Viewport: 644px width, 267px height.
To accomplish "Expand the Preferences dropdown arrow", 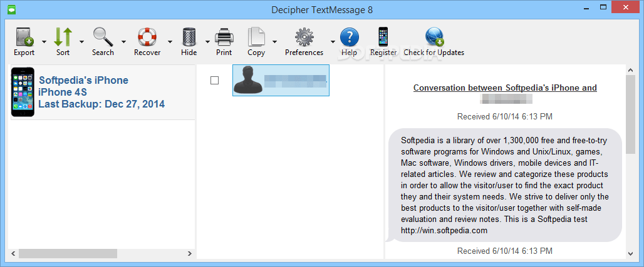I will coord(333,42).
